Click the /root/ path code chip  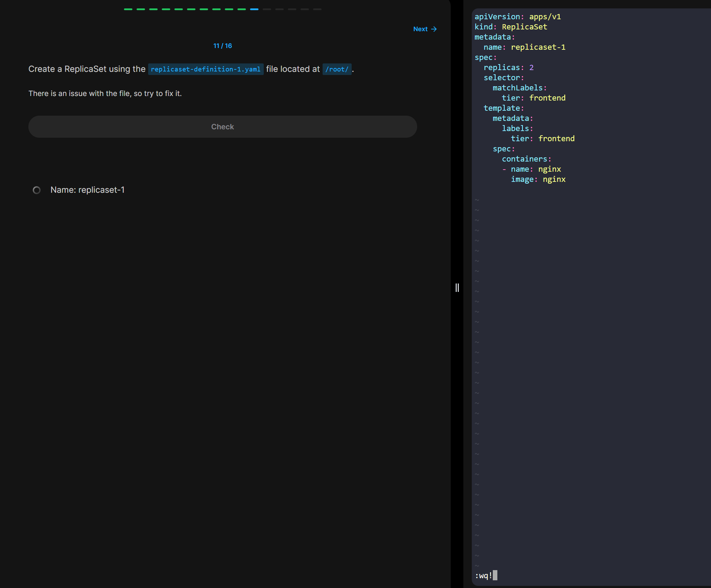click(337, 69)
